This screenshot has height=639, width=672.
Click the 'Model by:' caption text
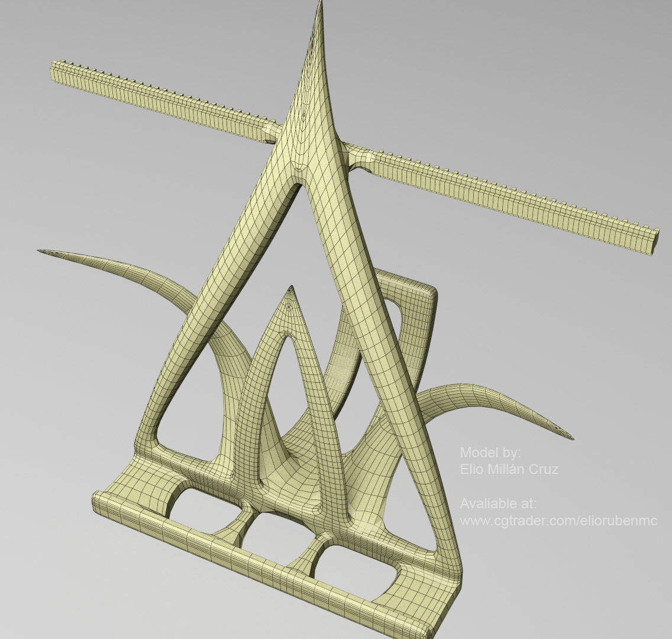(x=491, y=452)
